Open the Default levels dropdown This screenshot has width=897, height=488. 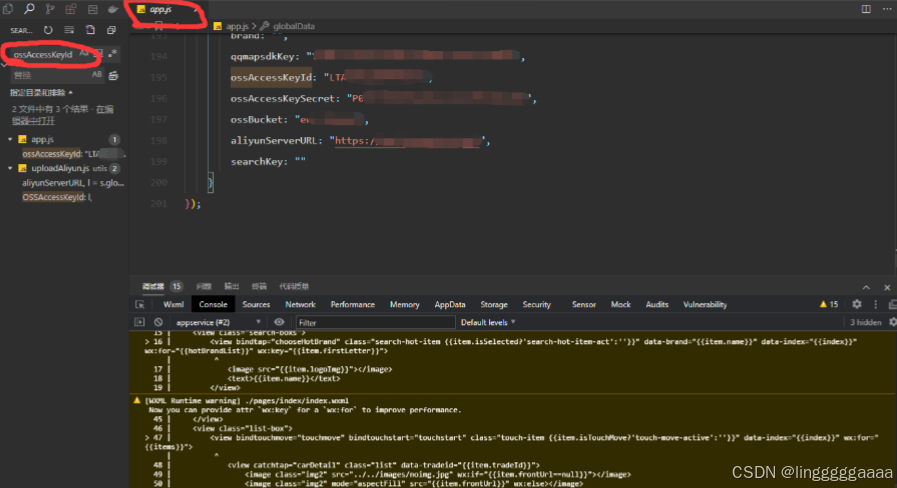click(488, 322)
